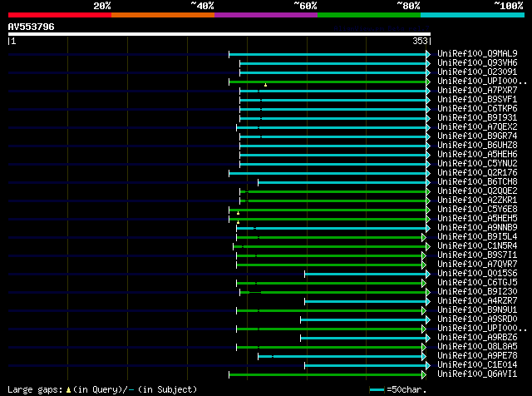Click the arrowhead ending the B6TCH8 alignment
Viewport: 532px width, 396px height.
(428, 183)
